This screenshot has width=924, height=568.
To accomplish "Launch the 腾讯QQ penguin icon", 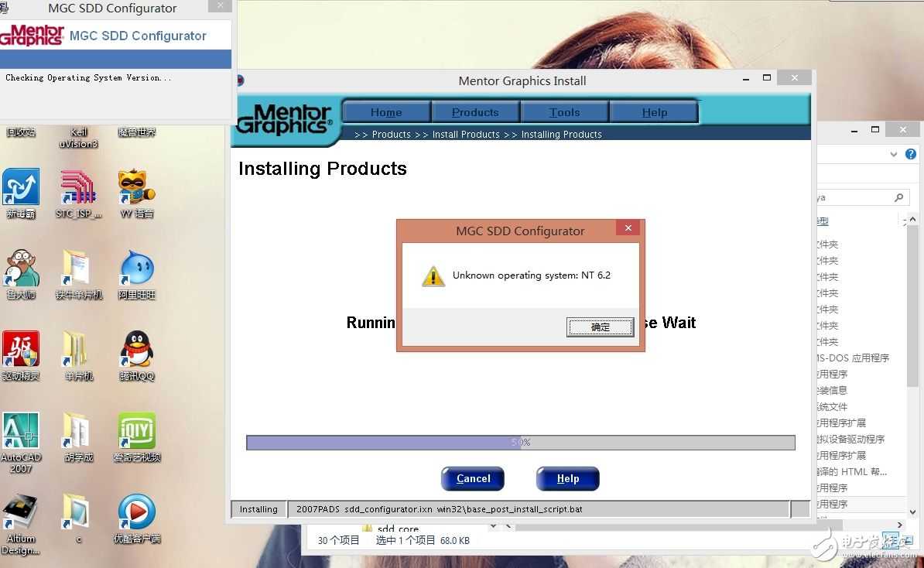I will tap(137, 355).
